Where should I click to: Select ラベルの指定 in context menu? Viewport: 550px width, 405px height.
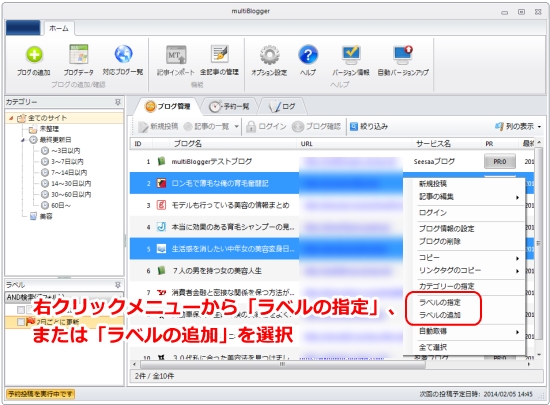click(x=440, y=302)
